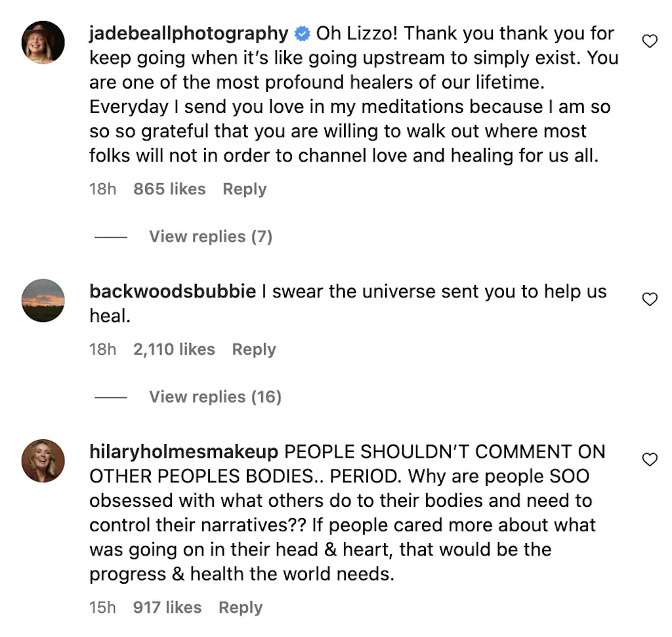View the 917 likes list
Screen dimensions: 672x637
(x=167, y=608)
